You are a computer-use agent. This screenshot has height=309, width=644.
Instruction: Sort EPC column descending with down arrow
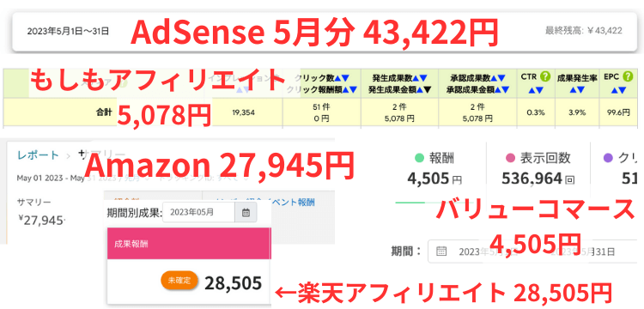point(623,90)
